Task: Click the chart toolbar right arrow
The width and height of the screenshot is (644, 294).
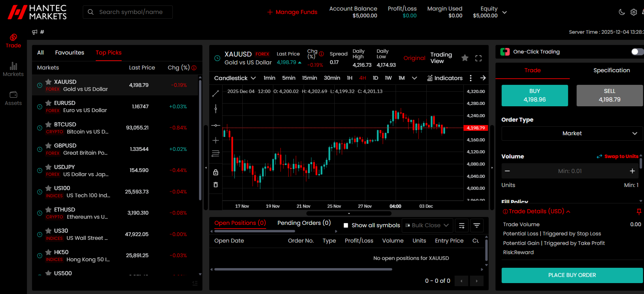Action: tap(483, 78)
